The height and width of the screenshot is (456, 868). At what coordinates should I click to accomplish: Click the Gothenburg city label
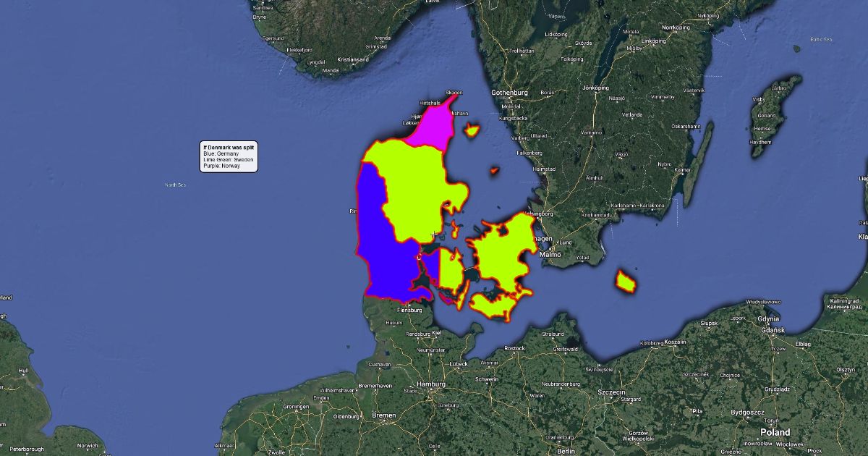(x=511, y=93)
